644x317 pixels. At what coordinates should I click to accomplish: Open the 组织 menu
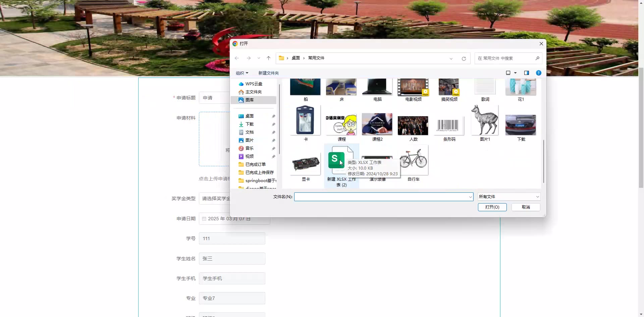[242, 73]
